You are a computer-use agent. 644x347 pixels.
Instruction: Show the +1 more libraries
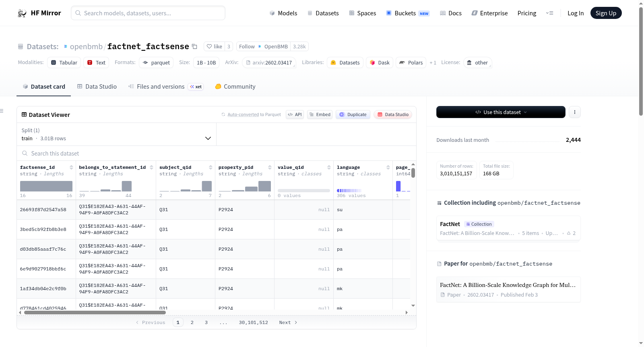[x=433, y=62]
